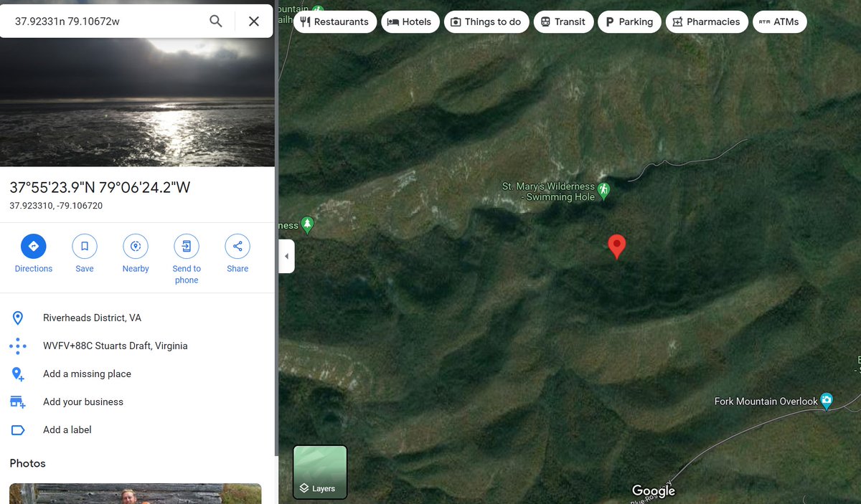
Task: Select the Pharmacies filter chip
Action: tap(707, 22)
